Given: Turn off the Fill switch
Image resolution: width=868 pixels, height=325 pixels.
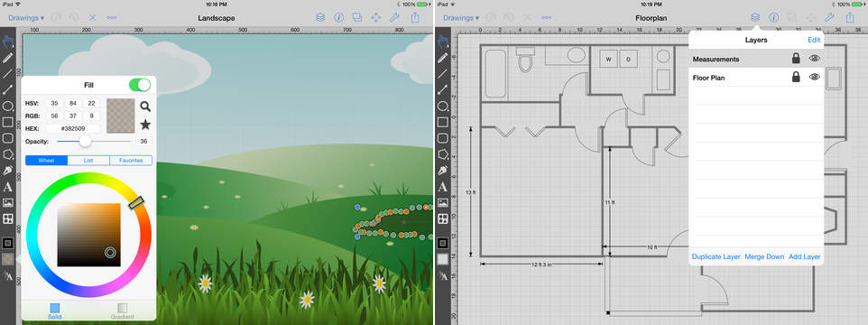Looking at the screenshot, I should (x=140, y=85).
